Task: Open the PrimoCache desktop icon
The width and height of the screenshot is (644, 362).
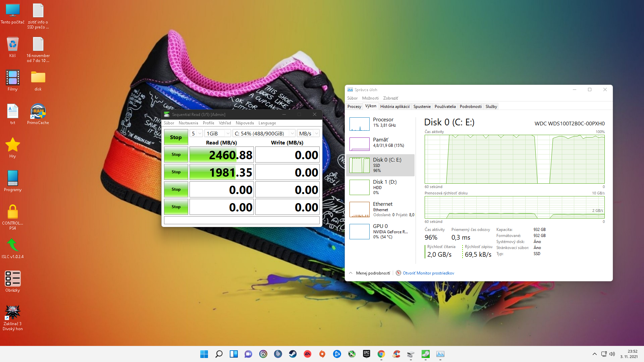Action: point(38,112)
